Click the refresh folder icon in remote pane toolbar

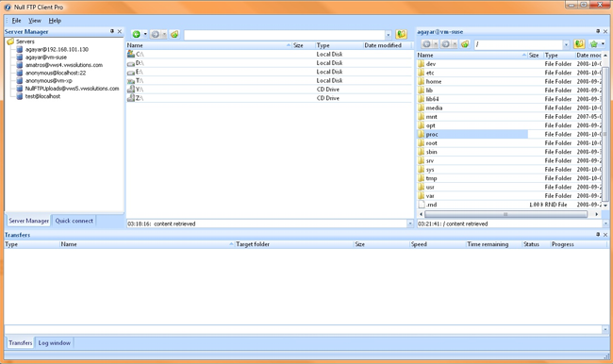(x=579, y=44)
